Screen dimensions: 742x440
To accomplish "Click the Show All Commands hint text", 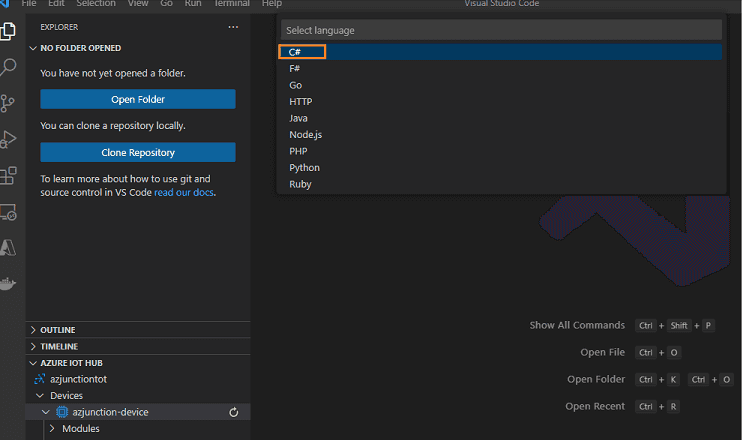I will click(x=577, y=326).
